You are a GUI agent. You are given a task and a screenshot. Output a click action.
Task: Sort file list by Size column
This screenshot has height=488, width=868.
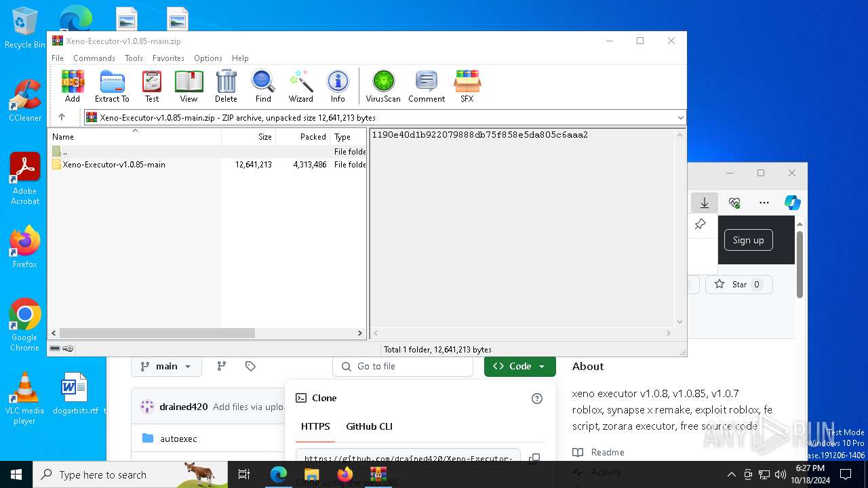click(x=248, y=137)
